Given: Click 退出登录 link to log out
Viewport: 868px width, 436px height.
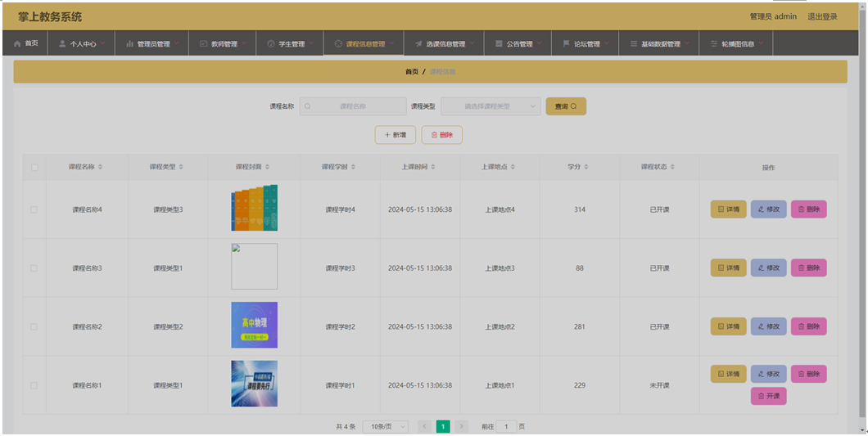Looking at the screenshot, I should point(822,16).
